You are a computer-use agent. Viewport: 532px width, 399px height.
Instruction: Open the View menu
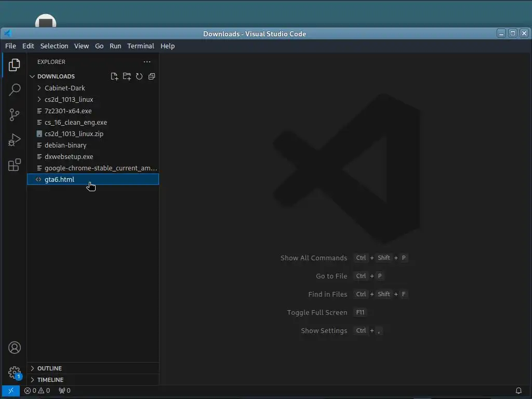click(82, 46)
